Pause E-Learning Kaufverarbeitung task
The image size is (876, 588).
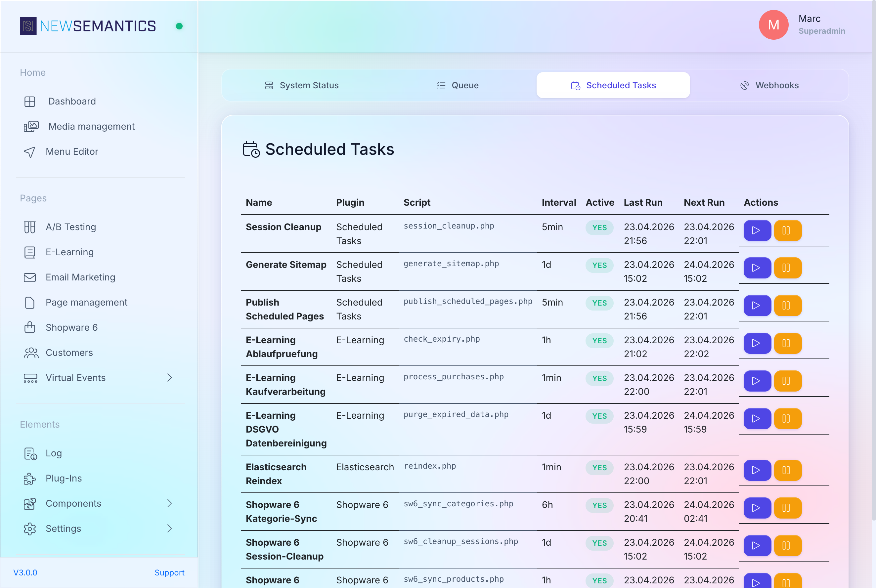(787, 381)
